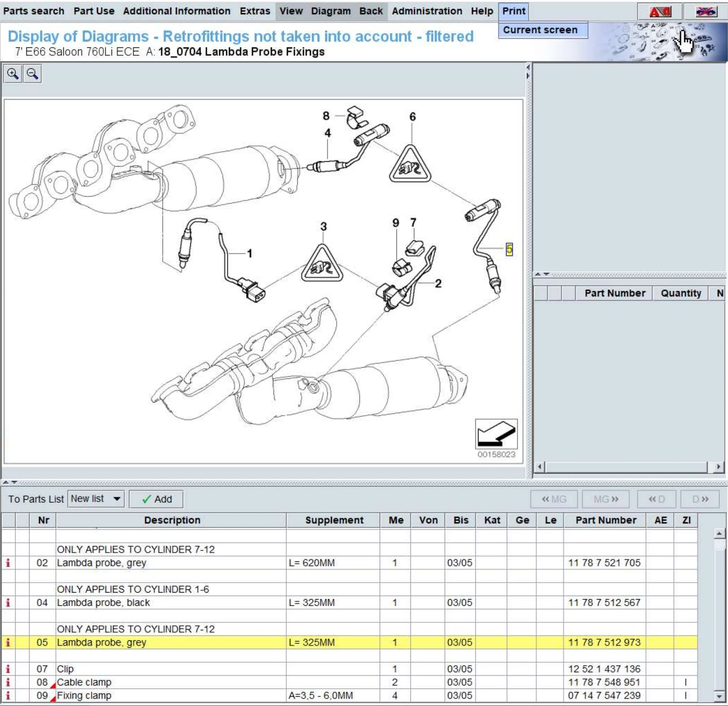Click the red warning triangle toolbar icon
This screenshot has height=706, width=728.
click(660, 12)
